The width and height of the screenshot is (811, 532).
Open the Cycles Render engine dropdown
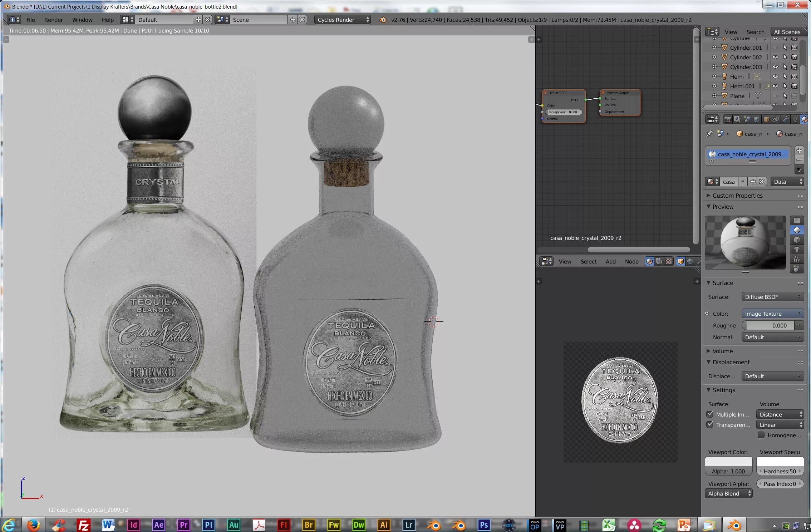(x=343, y=20)
